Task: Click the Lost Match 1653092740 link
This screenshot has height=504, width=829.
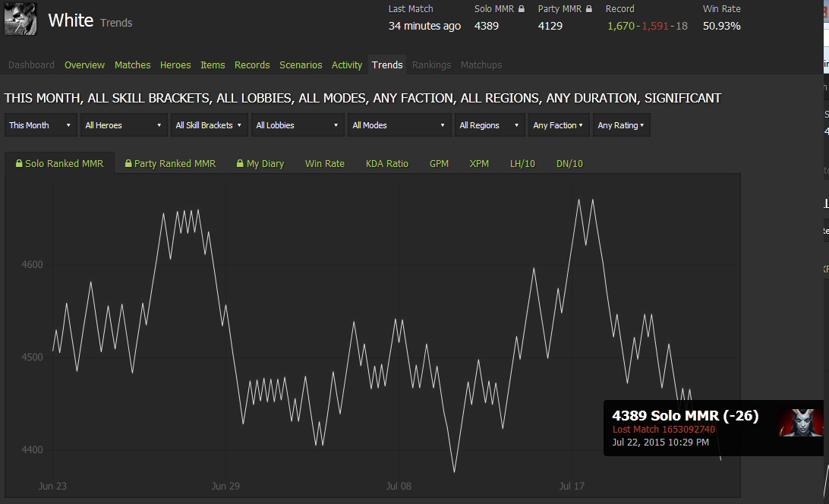Action: (x=664, y=430)
